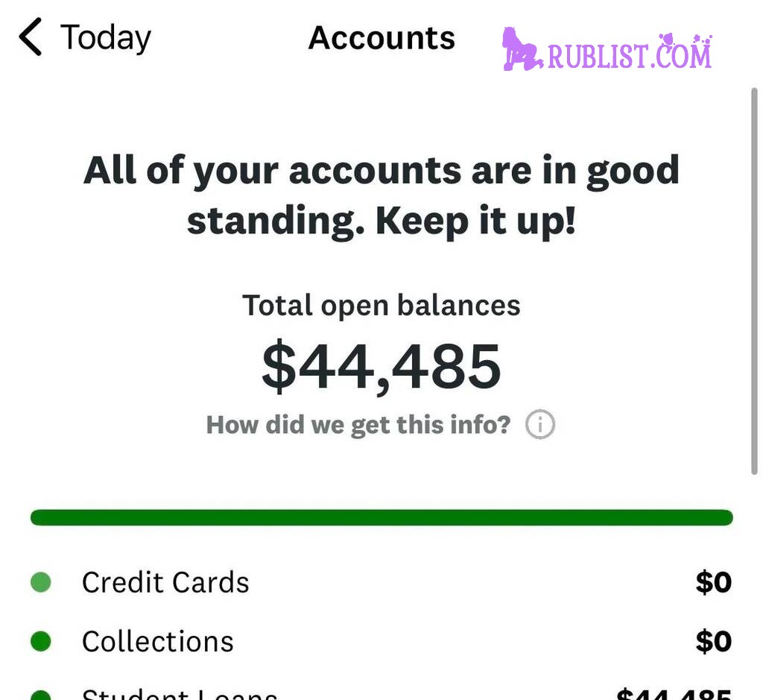The width and height of the screenshot is (763, 700).
Task: Click the Collections $0 balance
Action: point(713,641)
